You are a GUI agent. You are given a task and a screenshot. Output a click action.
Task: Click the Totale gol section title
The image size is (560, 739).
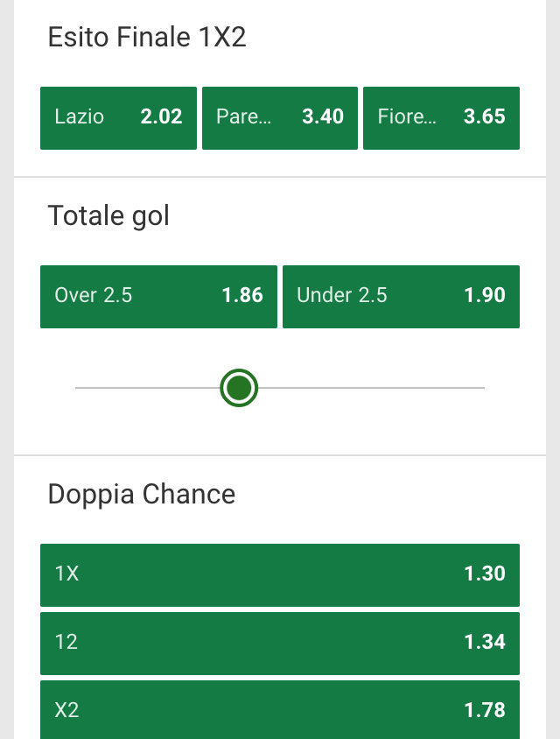click(x=108, y=215)
